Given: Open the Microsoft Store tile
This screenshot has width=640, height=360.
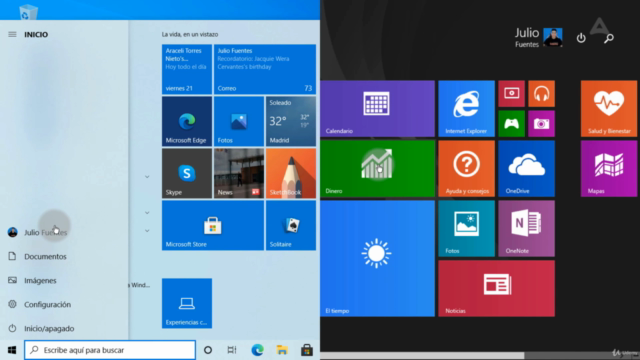Looking at the screenshot, I should coord(213,225).
